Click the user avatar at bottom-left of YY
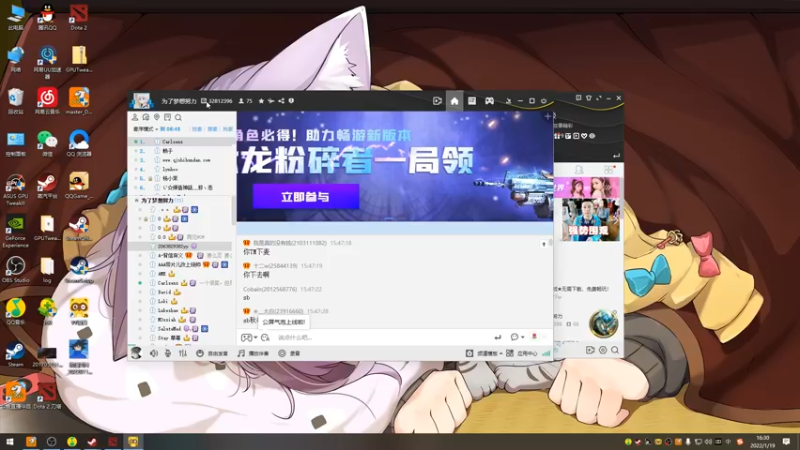Viewport: 800px width, 450px height. coord(136,353)
